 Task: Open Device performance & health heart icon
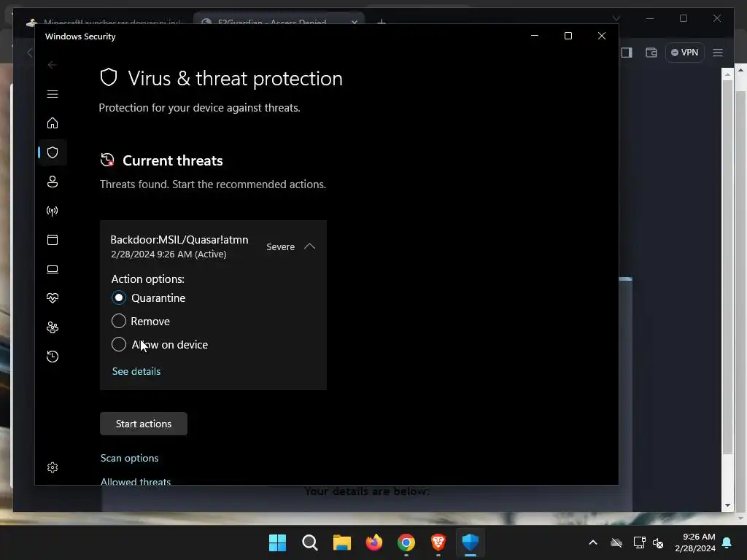click(53, 298)
